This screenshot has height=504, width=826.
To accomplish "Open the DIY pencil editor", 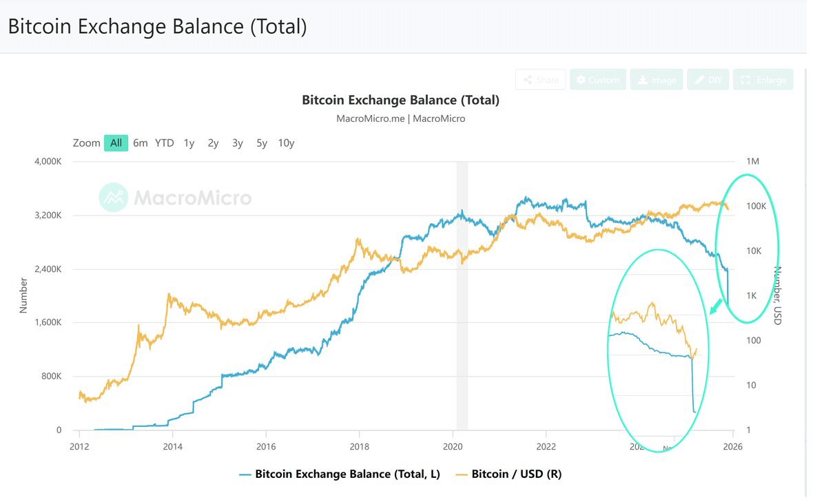I will click(708, 80).
